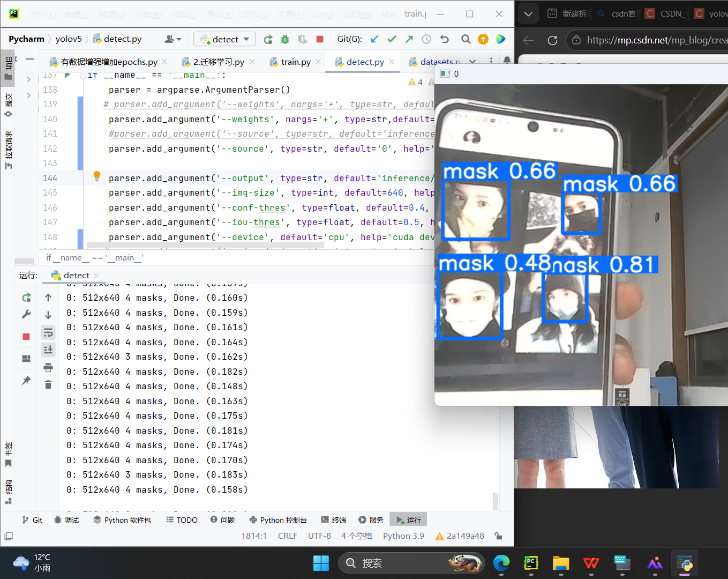
Task: Show Git history clock icon
Action: click(x=426, y=39)
